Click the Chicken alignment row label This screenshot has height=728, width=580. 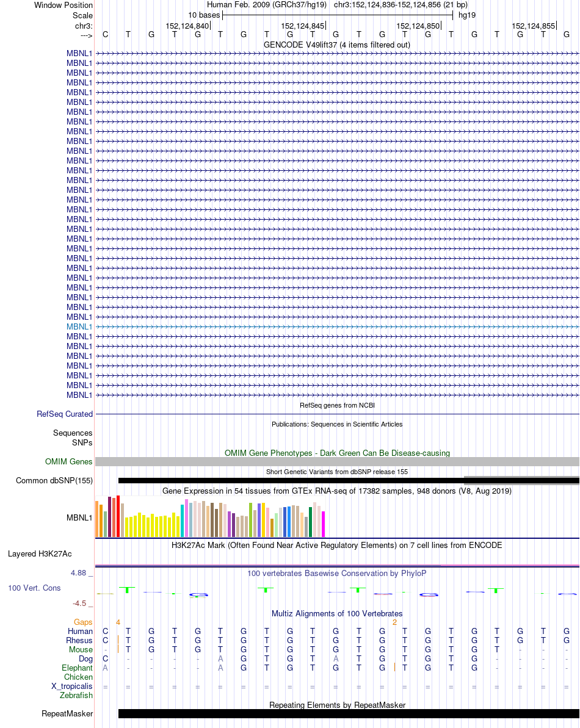[79, 677]
